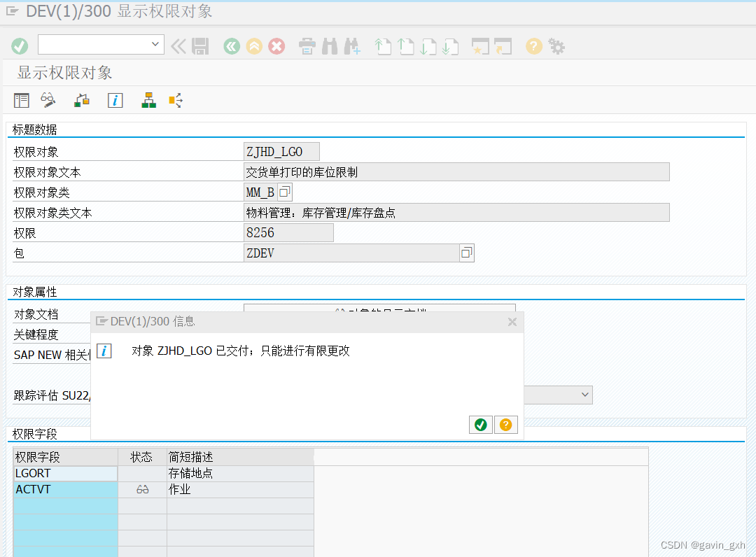Click the permitted activities icon
Viewport: 756px width, 557px height.
[81, 100]
